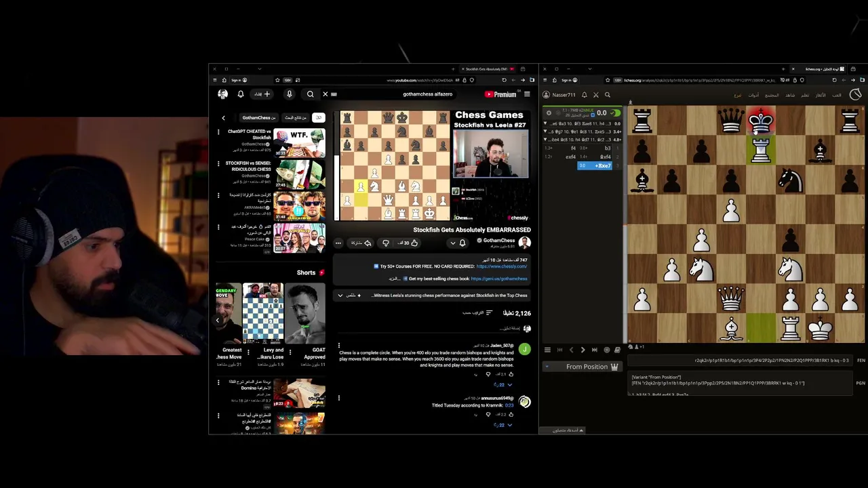Viewport: 868px width, 488px height.
Task: Open the Lichess 'تبرع' donate menu item
Action: click(738, 96)
